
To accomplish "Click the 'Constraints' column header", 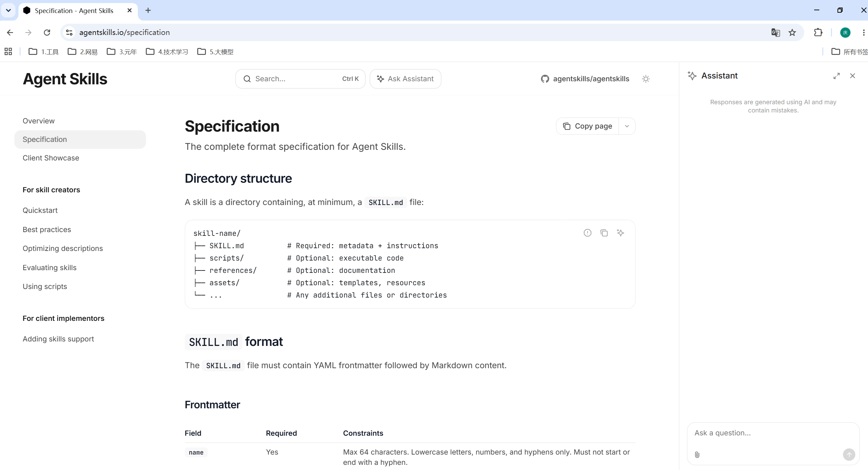I will 363,433.
